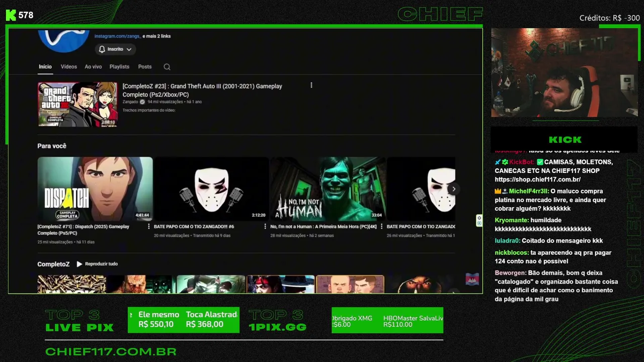Open the Posts tab
The width and height of the screenshot is (644, 362).
(145, 67)
